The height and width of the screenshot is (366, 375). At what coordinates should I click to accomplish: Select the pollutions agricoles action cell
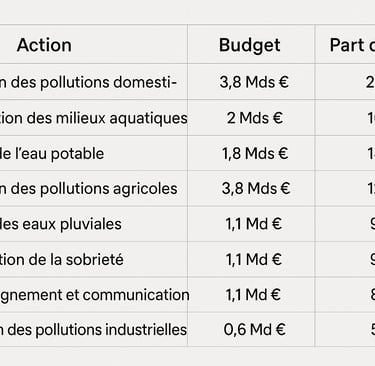tap(93, 189)
